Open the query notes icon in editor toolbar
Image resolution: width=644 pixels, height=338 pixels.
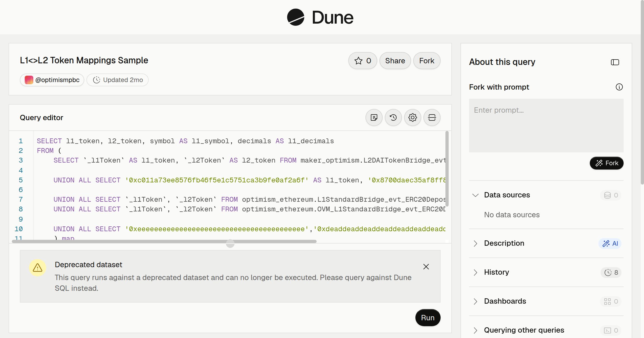374,117
